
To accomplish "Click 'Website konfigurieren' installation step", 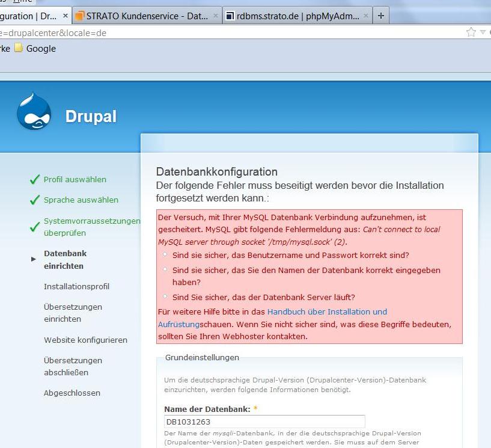I will pos(85,340).
